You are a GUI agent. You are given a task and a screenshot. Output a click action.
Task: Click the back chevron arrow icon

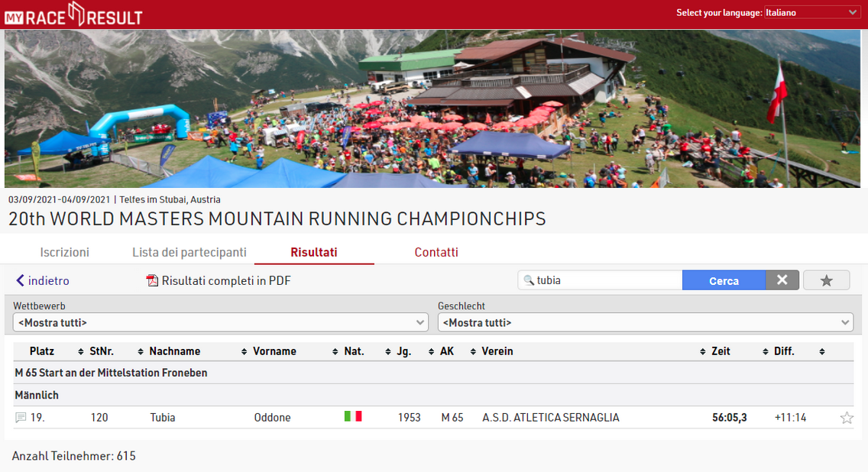21,280
